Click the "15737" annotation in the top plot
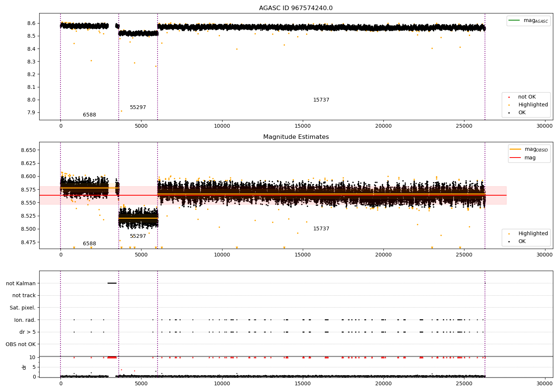Viewport: 560px width, 392px height. pos(321,100)
